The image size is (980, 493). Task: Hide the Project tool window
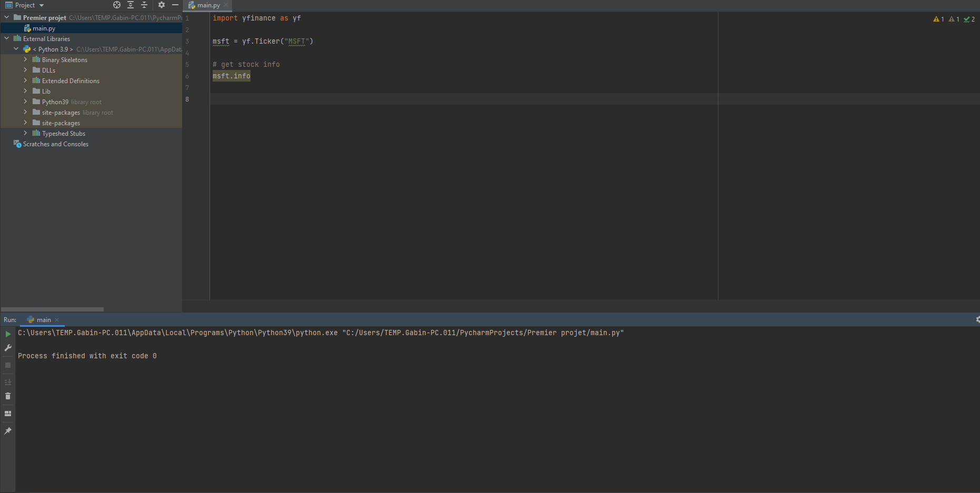pos(175,5)
